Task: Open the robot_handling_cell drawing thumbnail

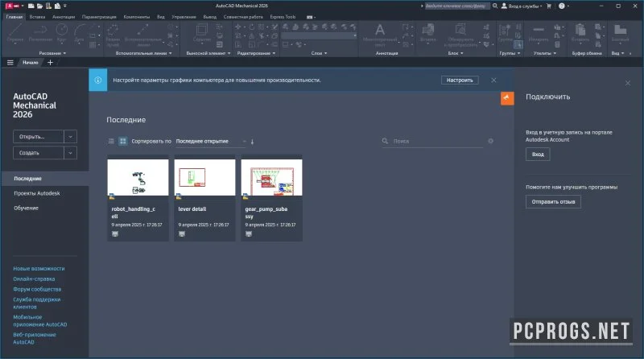Action: [x=138, y=177]
